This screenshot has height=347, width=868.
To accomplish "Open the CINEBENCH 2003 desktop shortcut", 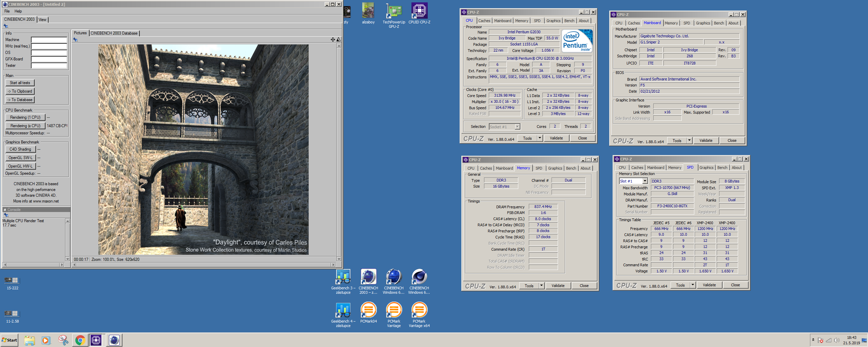I will tap(368, 282).
